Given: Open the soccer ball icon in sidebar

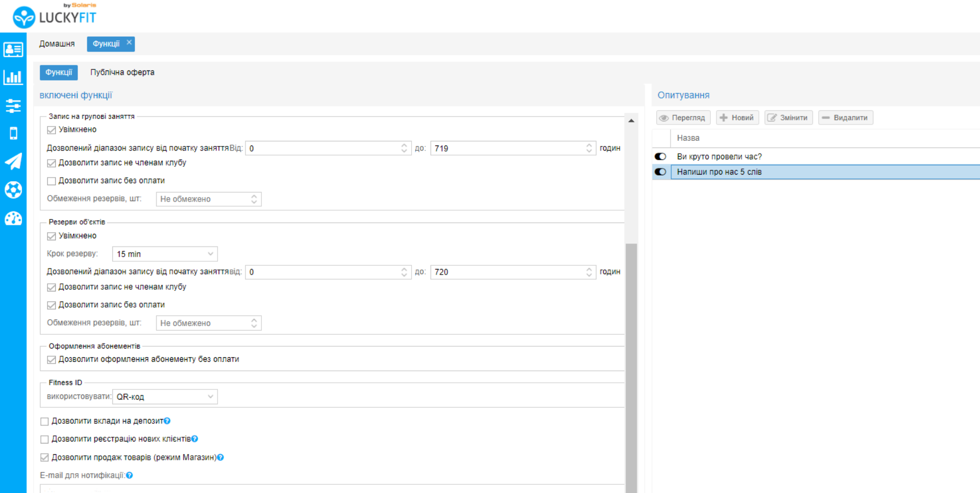Looking at the screenshot, I should (13, 190).
